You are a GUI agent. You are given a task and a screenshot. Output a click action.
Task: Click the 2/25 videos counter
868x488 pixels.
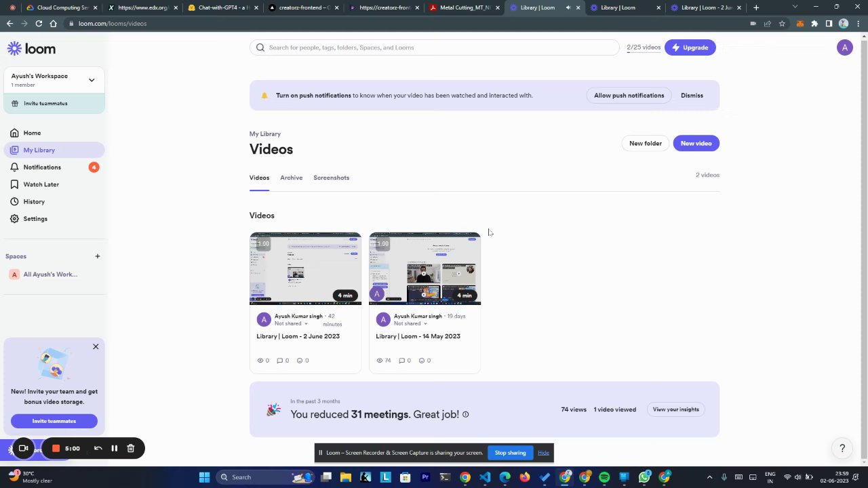click(x=644, y=47)
